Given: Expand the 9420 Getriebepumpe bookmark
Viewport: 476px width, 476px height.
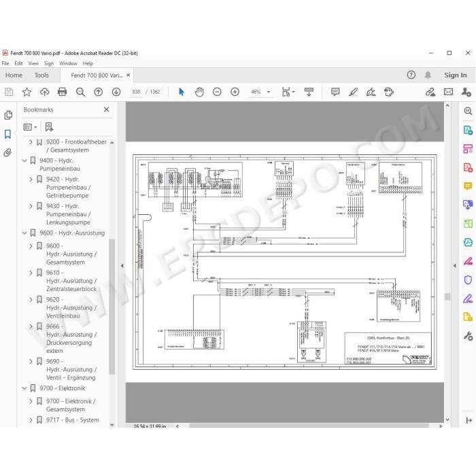Looking at the screenshot, I should (x=31, y=180).
